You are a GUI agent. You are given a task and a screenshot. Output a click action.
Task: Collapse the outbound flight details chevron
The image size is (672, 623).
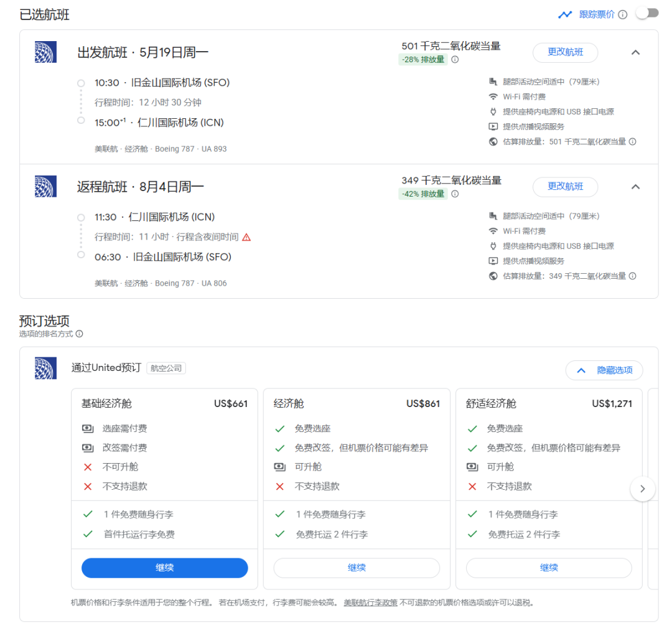[x=635, y=53]
